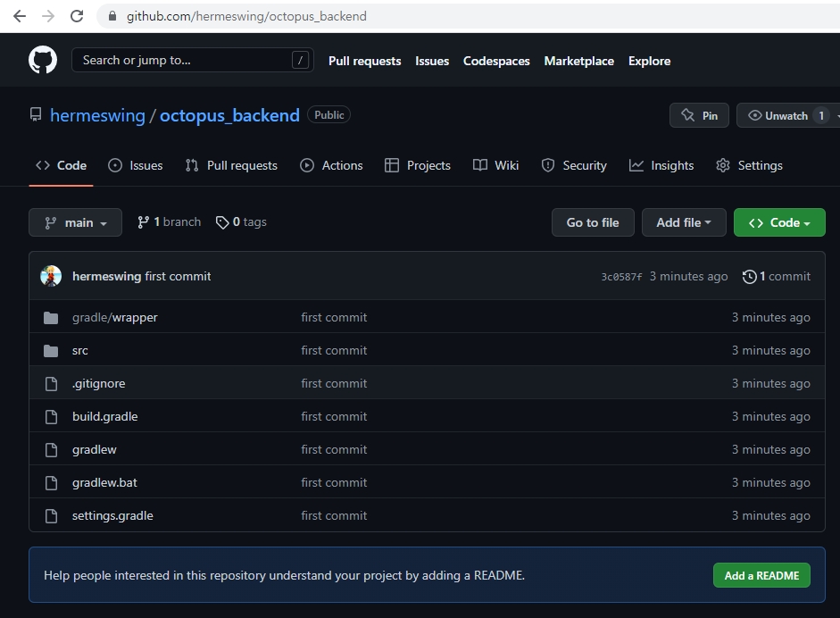Open the repository Settings tab
Screen dimensions: 840x618
point(750,165)
